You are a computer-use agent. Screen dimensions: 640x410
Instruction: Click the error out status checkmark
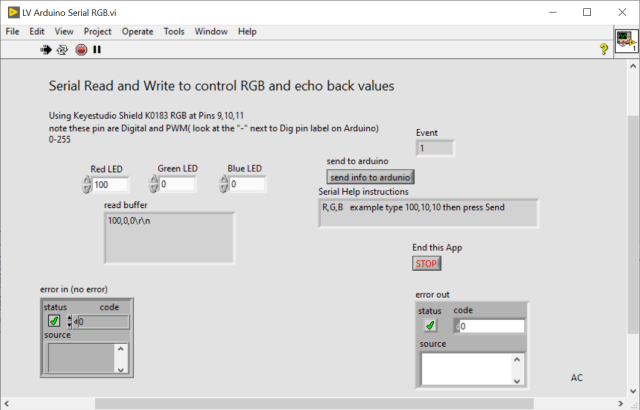click(x=430, y=325)
